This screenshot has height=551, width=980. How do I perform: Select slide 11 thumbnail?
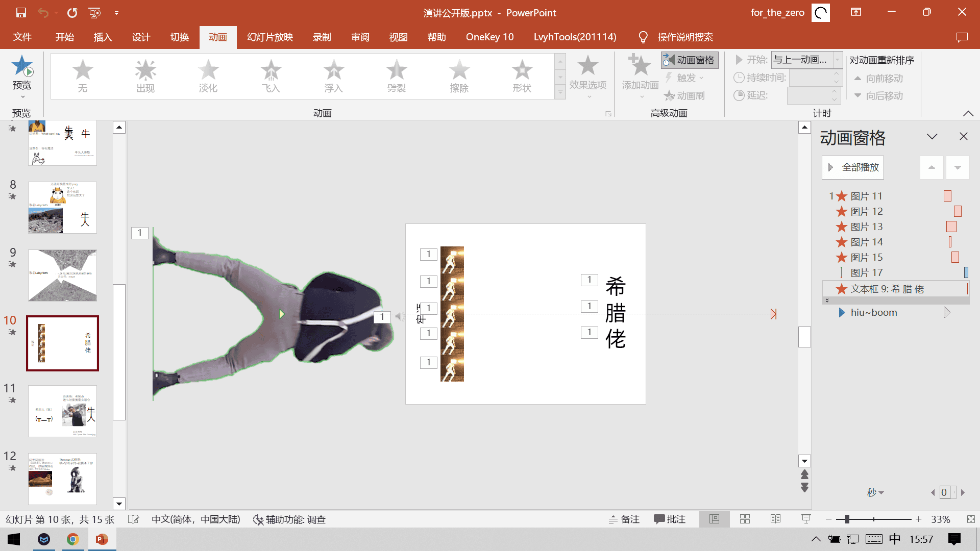(x=62, y=411)
